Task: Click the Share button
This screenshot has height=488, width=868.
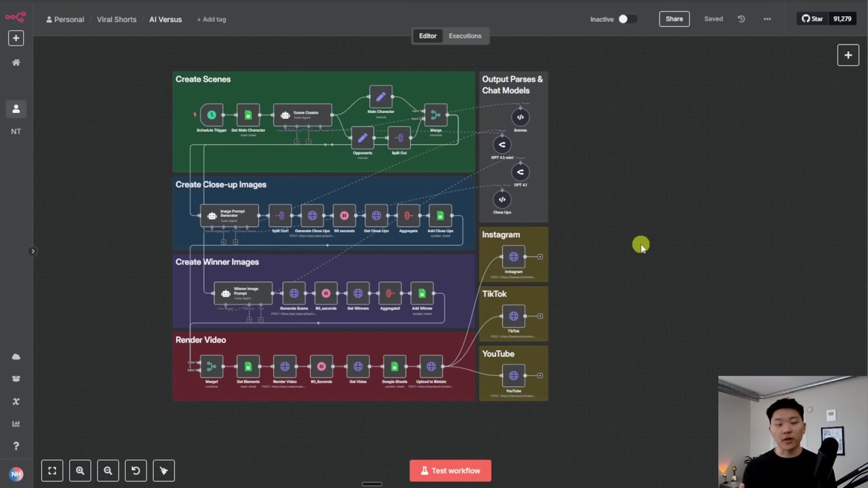Action: click(674, 19)
